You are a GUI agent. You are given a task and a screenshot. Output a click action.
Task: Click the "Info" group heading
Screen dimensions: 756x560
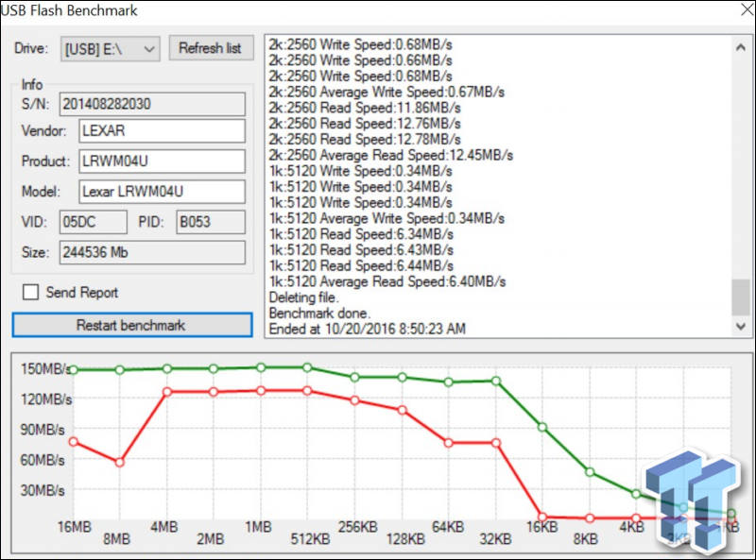pos(32,84)
